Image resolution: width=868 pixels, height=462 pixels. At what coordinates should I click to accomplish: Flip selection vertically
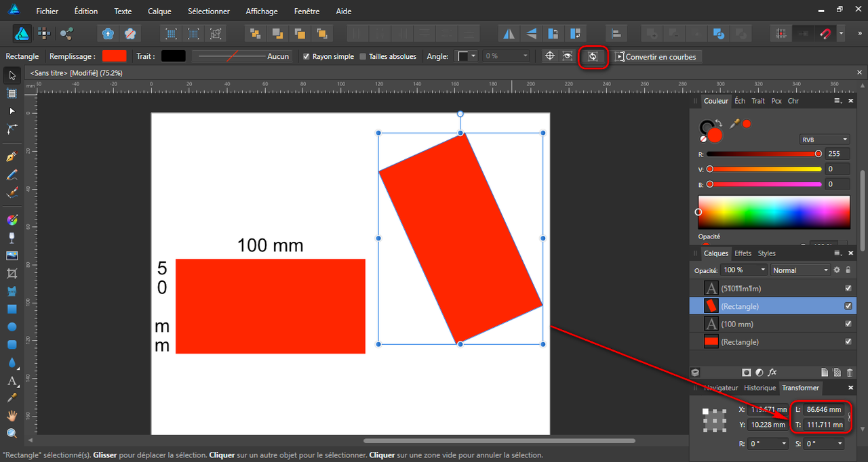tap(531, 33)
